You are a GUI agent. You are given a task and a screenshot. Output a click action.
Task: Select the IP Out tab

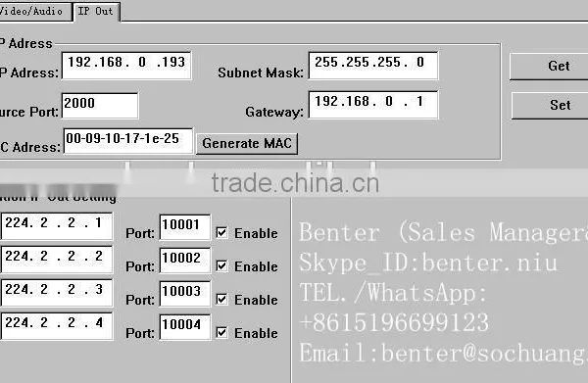click(96, 11)
